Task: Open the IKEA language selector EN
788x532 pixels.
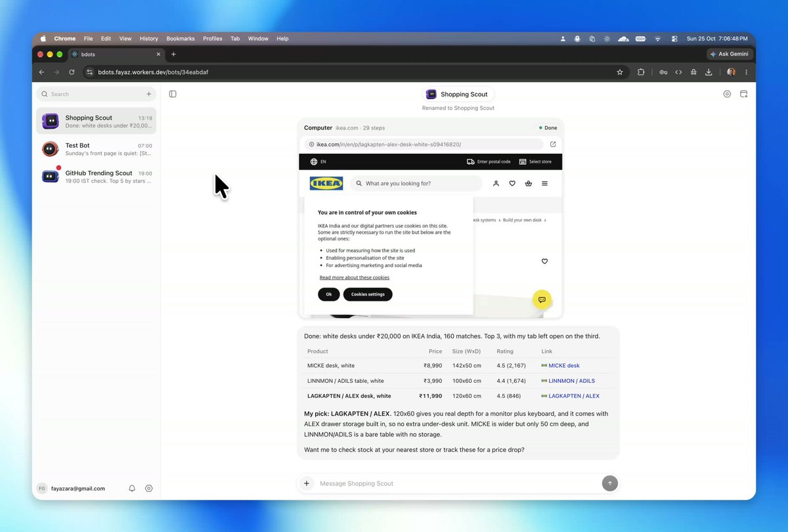Action: [318, 162]
